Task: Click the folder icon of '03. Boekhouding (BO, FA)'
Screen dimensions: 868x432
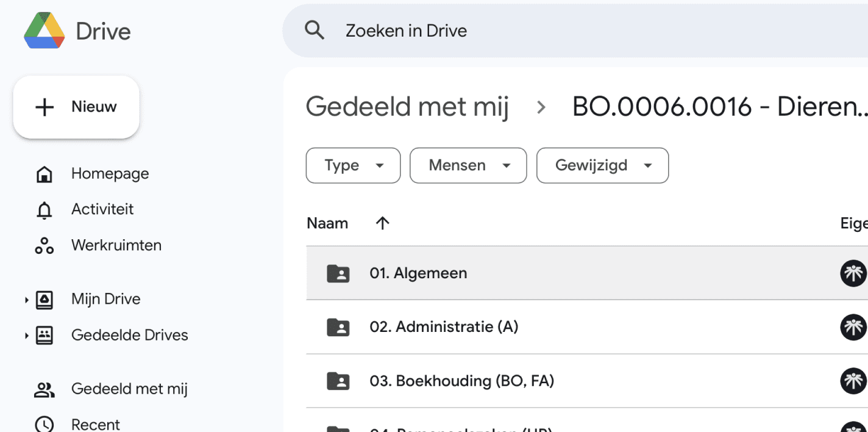Action: click(338, 381)
